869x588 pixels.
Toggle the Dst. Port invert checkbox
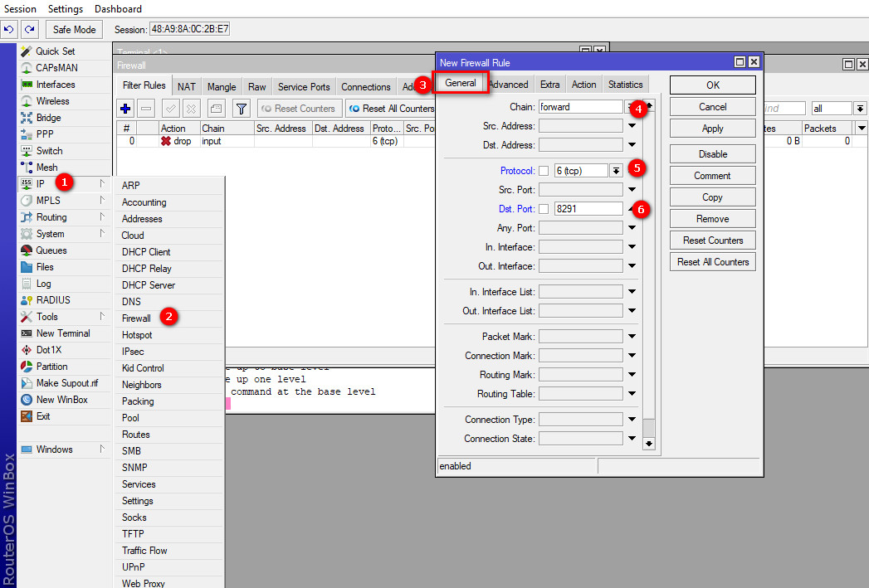coord(544,209)
